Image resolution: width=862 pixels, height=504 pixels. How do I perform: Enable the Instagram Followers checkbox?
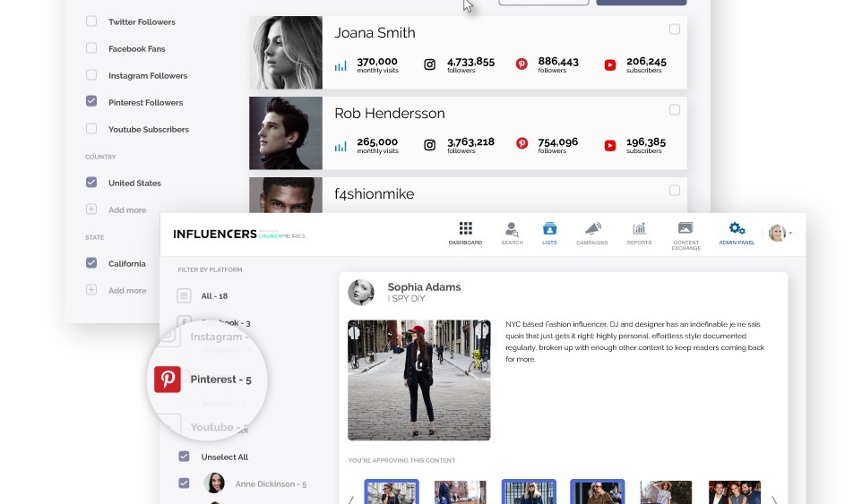point(91,74)
